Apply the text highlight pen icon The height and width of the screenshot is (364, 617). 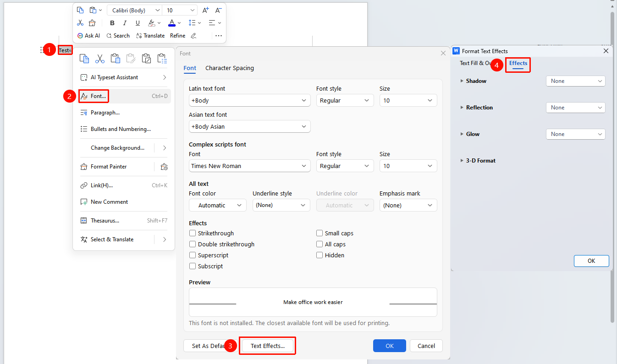[152, 23]
